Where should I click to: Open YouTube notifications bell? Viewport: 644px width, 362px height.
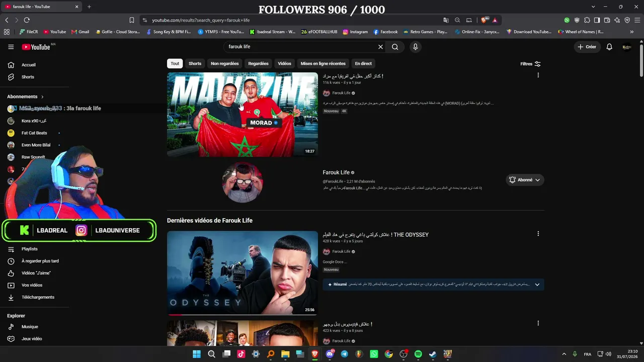point(609,47)
